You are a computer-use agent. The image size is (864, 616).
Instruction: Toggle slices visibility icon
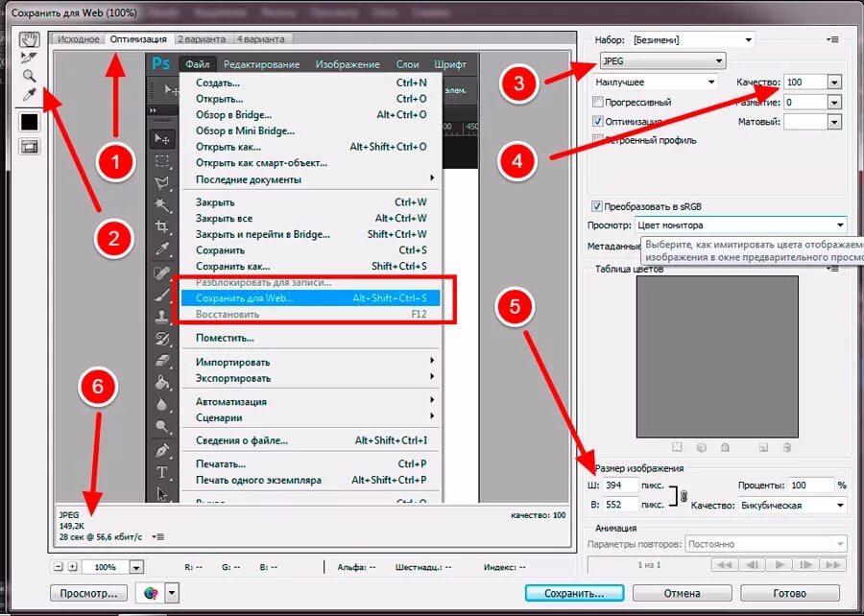[x=29, y=147]
